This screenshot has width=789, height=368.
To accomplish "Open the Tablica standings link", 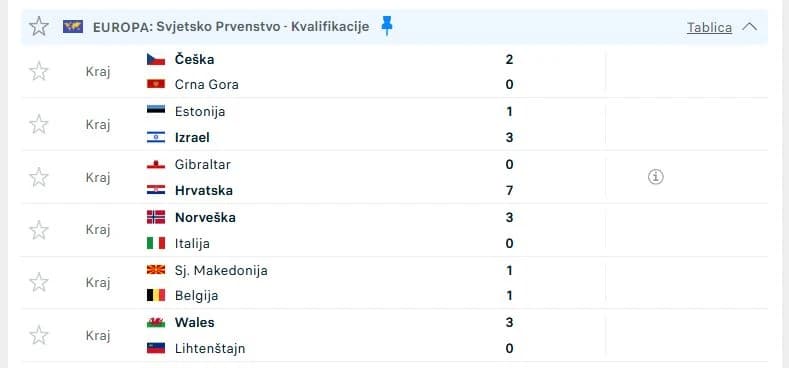I will 709,27.
